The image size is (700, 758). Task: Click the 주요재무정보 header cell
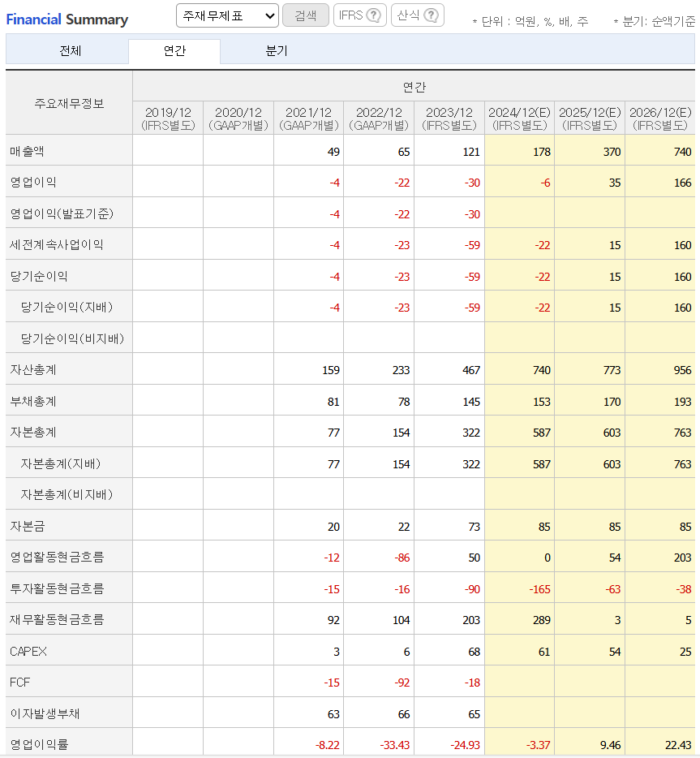click(69, 103)
